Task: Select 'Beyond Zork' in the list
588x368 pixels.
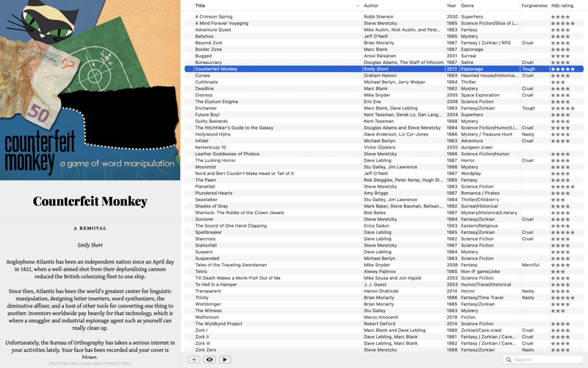Action: 384,43
